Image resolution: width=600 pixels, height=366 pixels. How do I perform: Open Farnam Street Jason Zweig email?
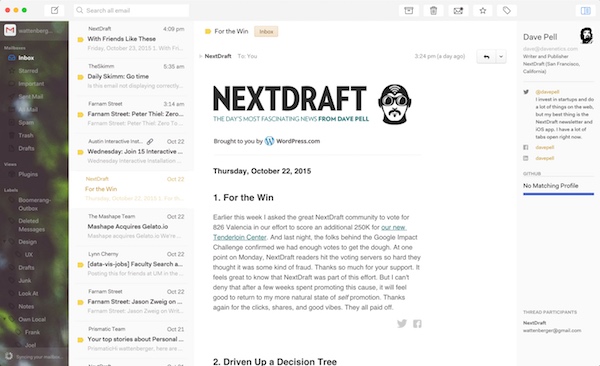coord(131,302)
